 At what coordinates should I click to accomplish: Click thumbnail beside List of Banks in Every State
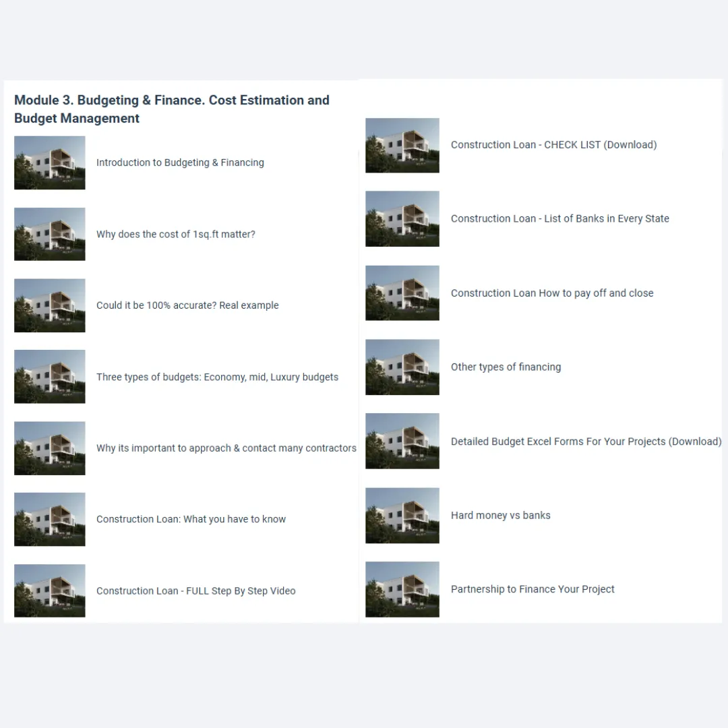point(402,218)
